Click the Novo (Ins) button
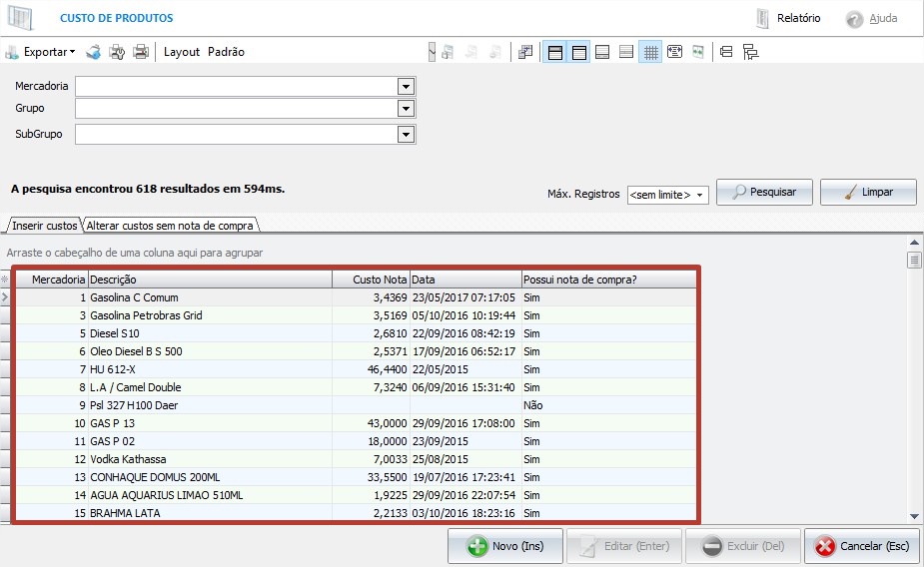 505,546
